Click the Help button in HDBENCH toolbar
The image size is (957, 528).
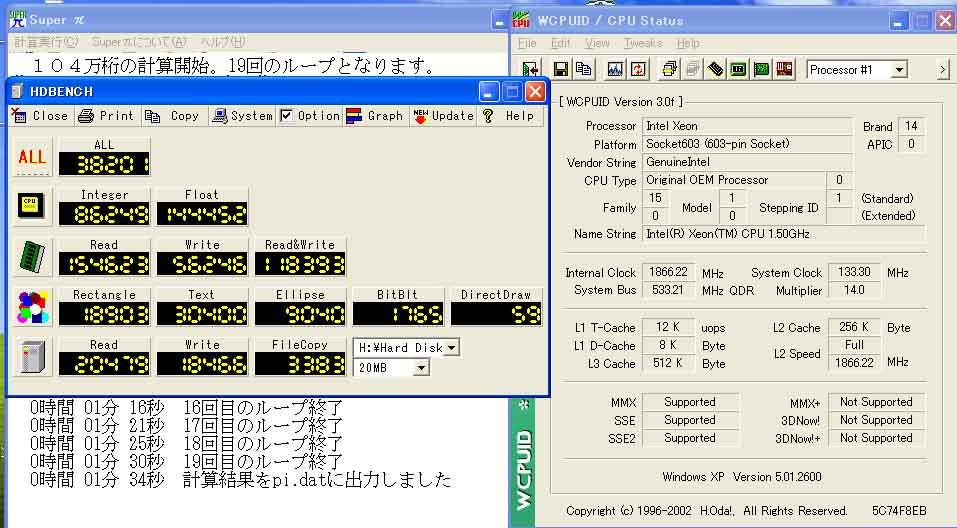click(508, 115)
